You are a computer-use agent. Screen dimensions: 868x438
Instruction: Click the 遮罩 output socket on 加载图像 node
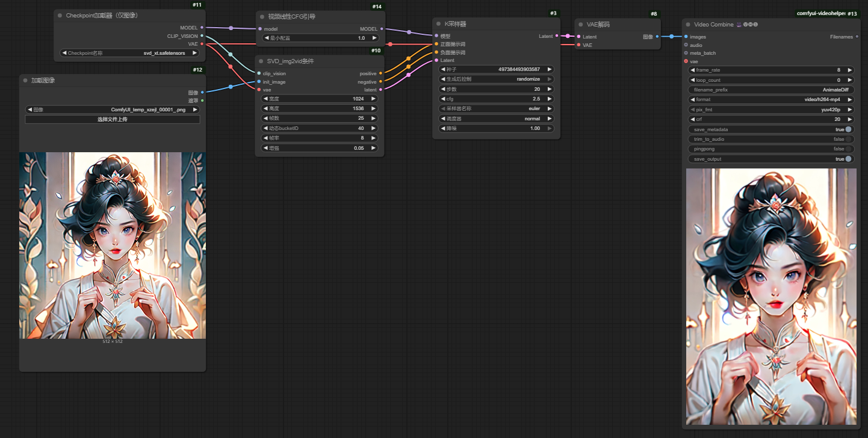(202, 100)
